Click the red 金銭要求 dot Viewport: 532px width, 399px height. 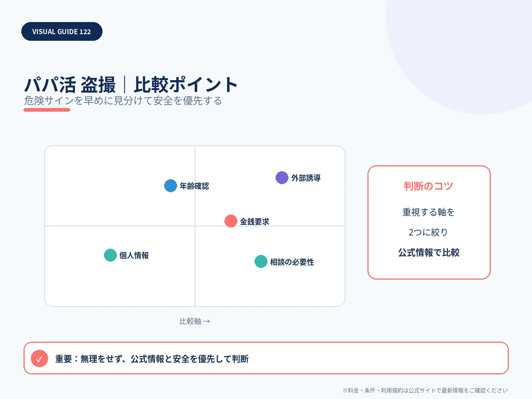pyautogui.click(x=231, y=221)
